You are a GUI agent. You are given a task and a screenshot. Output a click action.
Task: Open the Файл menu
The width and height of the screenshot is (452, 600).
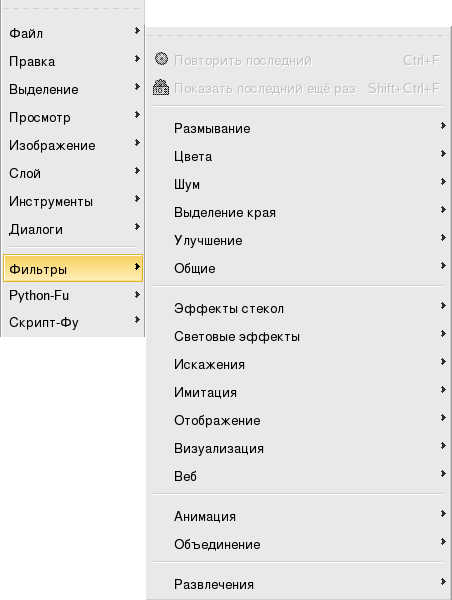point(73,33)
